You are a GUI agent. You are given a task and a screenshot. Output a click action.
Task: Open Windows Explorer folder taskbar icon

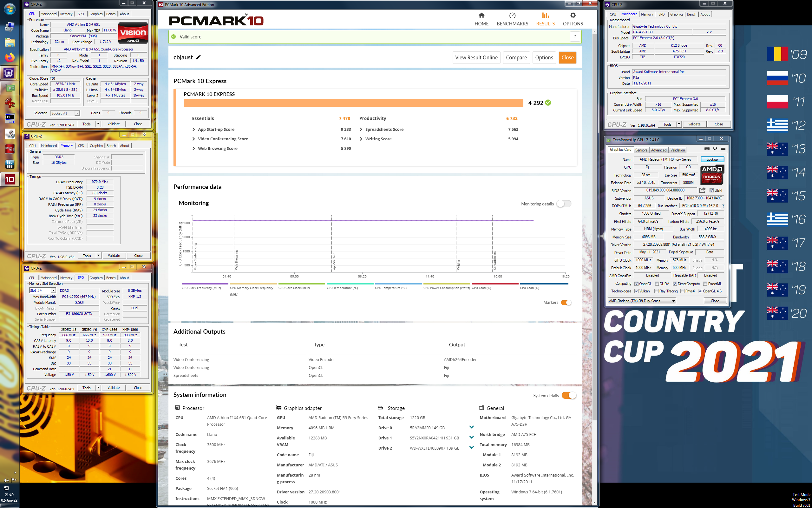tap(10, 42)
